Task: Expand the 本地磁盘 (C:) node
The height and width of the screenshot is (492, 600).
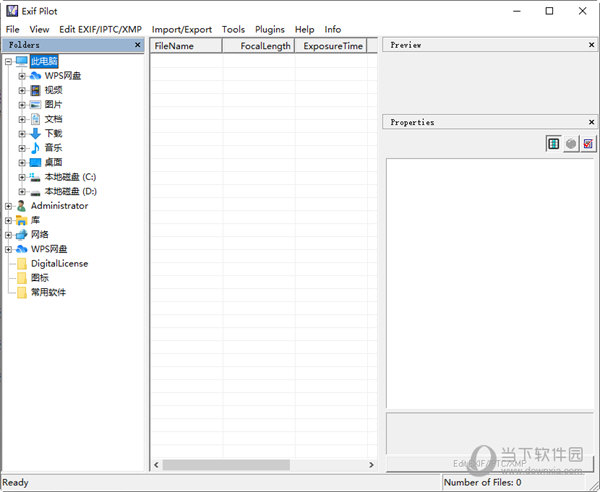Action: click(22, 177)
